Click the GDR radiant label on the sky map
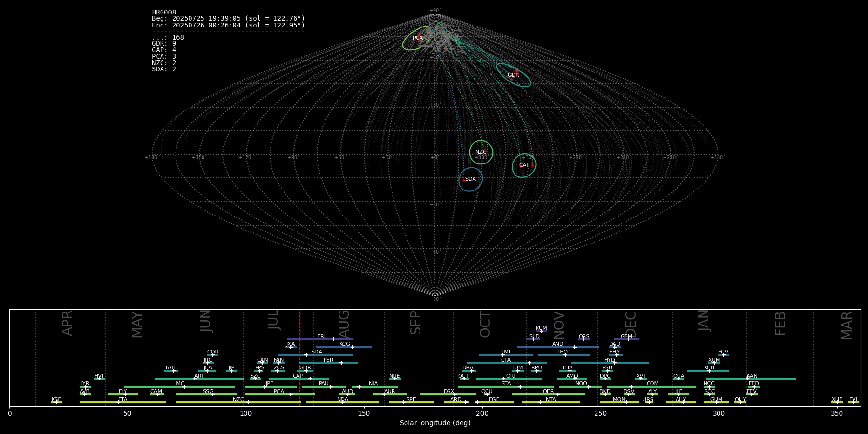This screenshot has height=434, width=868. 513,75
